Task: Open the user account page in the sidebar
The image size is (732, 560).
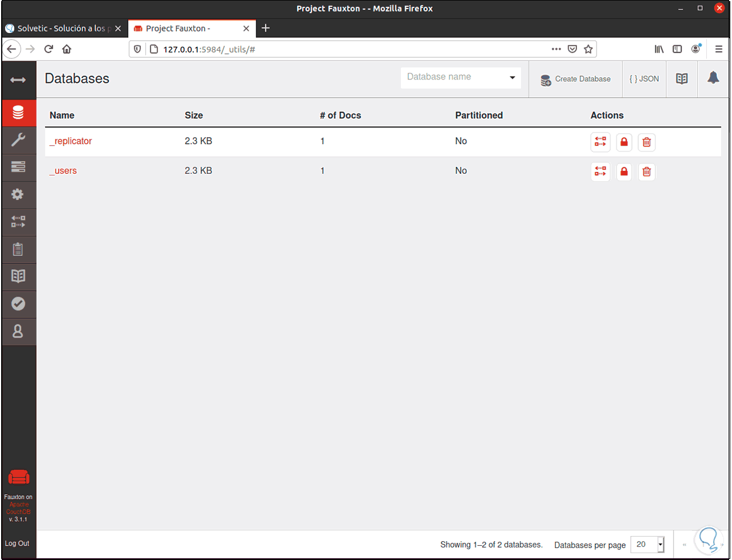Action: [18, 331]
